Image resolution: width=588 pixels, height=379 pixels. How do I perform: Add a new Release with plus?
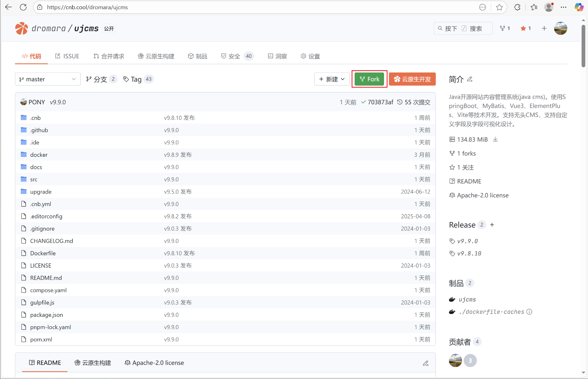492,225
